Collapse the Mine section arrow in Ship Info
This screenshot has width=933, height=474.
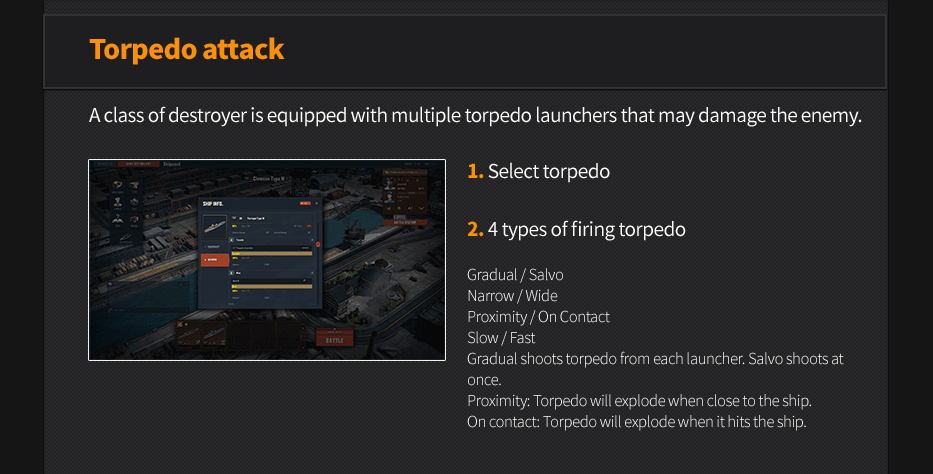tap(311, 272)
